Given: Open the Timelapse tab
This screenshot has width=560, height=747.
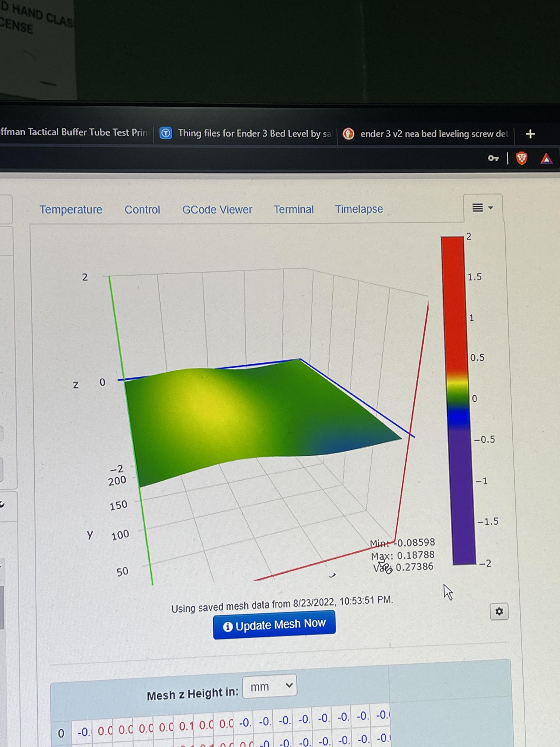Looking at the screenshot, I should point(359,209).
